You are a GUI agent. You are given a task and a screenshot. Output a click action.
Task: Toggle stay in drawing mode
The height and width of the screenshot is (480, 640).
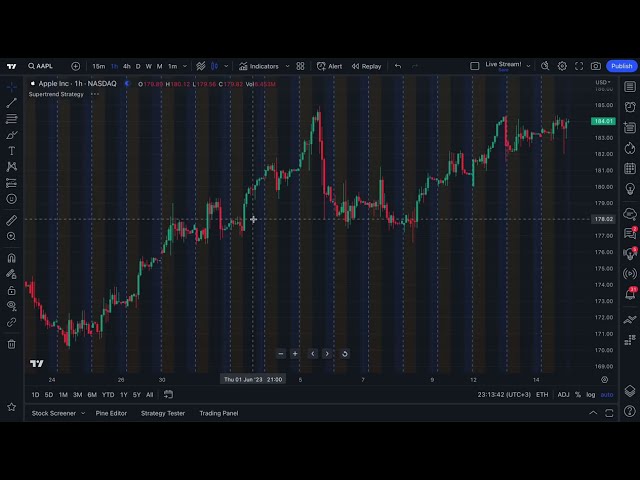[11, 274]
